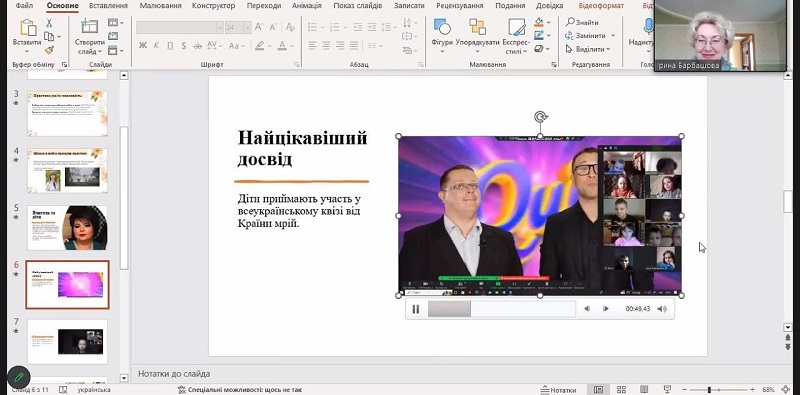Open the Анімація tab
This screenshot has height=395, width=800.
pyautogui.click(x=307, y=6)
